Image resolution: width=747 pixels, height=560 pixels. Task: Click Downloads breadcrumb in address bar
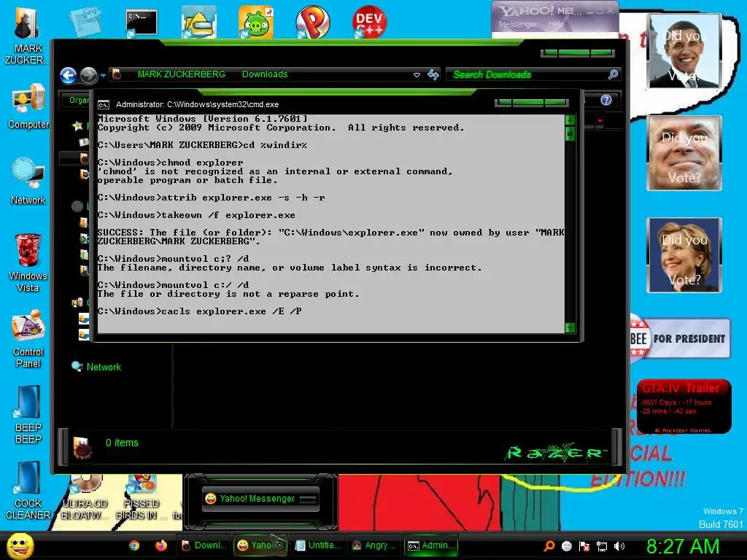(x=264, y=74)
